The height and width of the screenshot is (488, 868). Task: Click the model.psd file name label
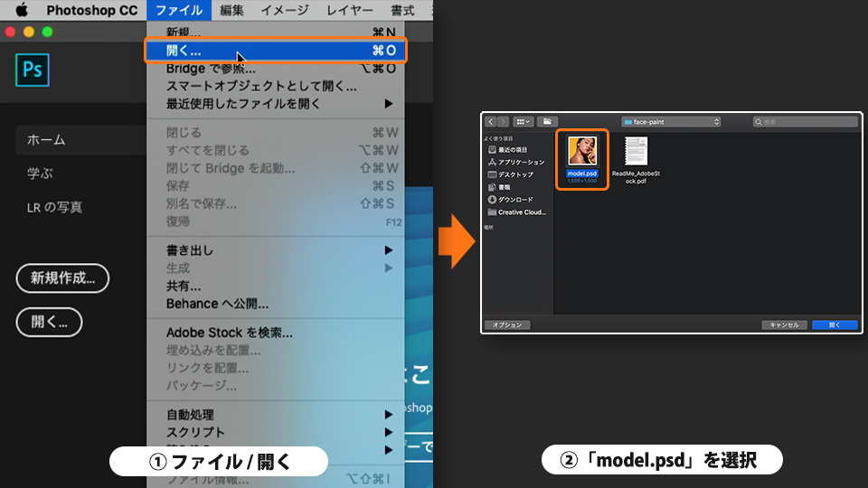[x=582, y=174]
